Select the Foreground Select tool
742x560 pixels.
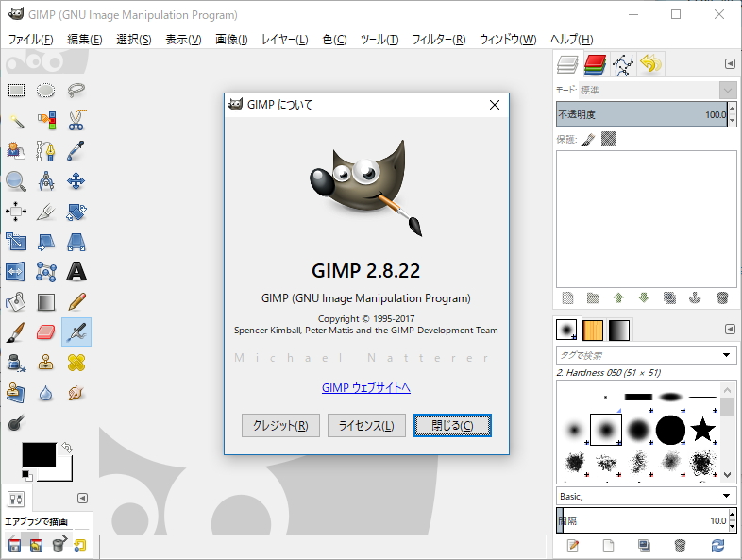coord(16,151)
